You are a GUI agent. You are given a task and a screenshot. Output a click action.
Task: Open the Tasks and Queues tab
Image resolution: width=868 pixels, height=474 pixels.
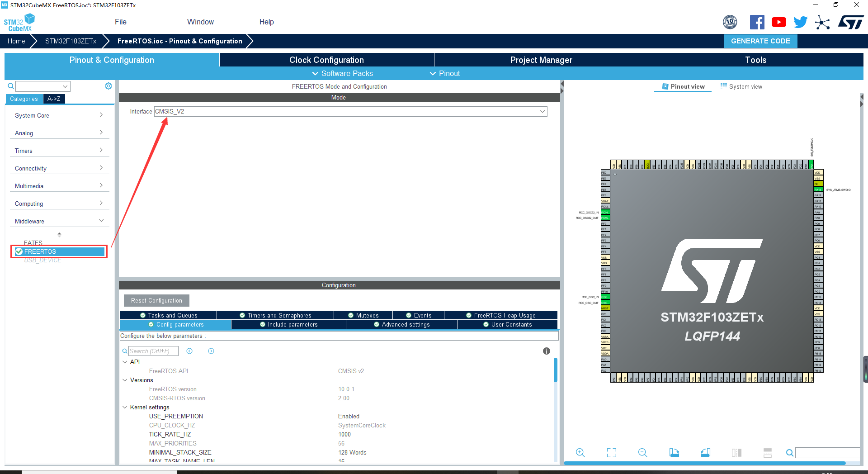tap(168, 315)
